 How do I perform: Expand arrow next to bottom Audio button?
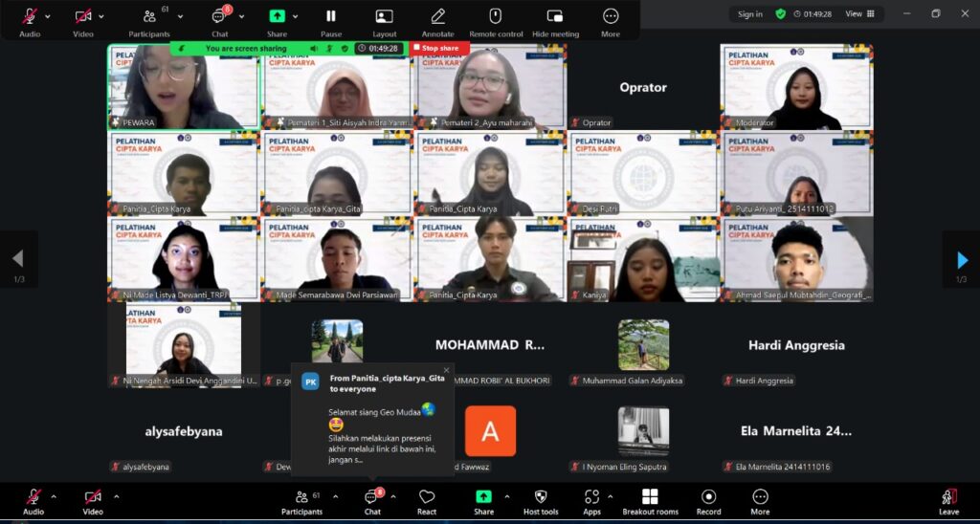pos(54,496)
